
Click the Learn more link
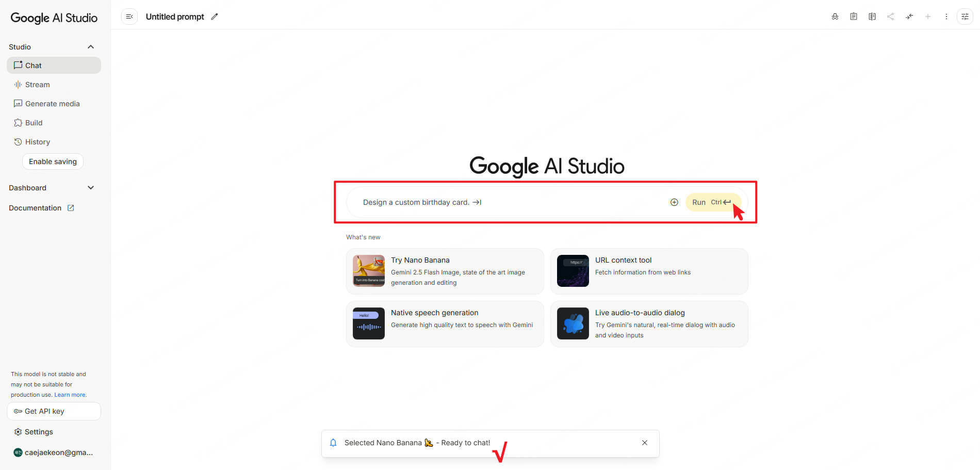click(70, 395)
